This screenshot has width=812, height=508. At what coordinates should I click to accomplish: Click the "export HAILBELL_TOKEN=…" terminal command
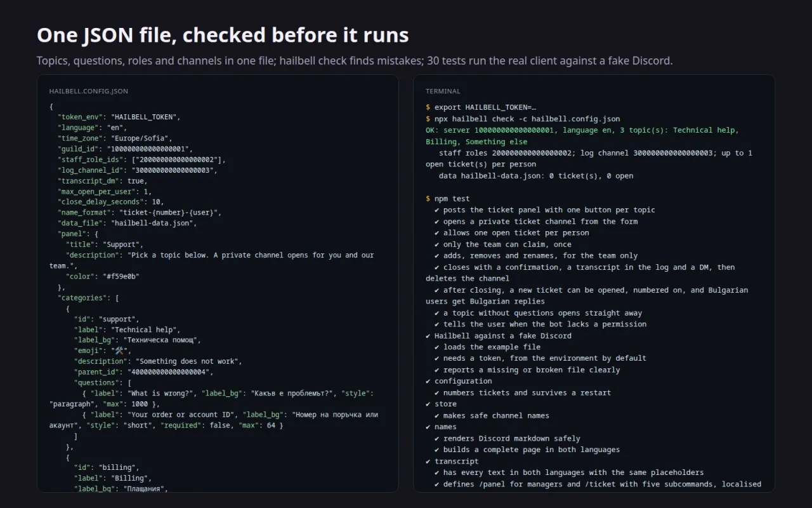coord(485,107)
